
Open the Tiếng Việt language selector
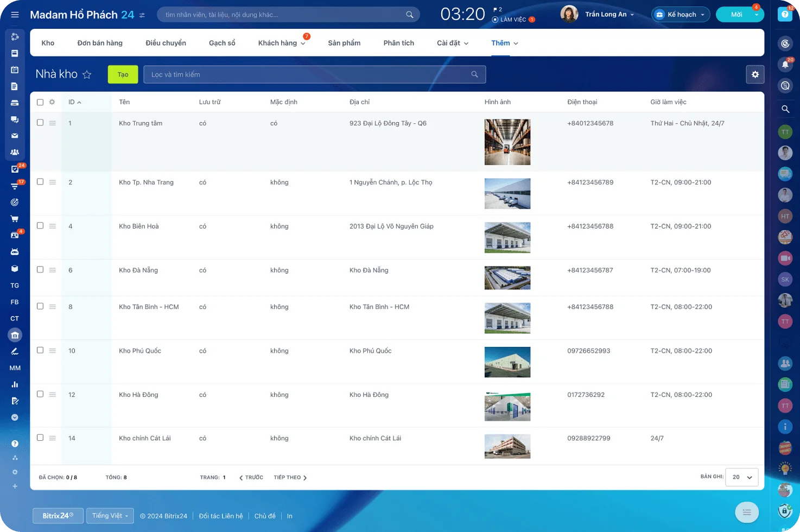(x=110, y=516)
